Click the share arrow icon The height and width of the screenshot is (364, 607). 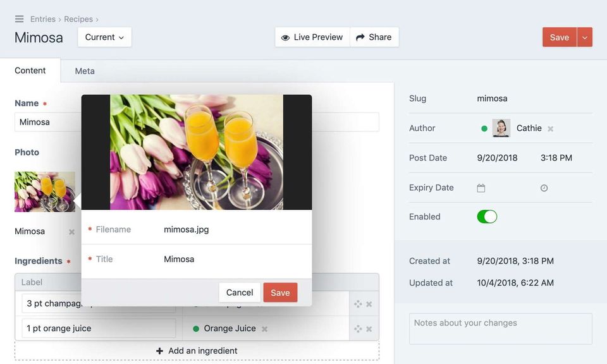coord(360,37)
